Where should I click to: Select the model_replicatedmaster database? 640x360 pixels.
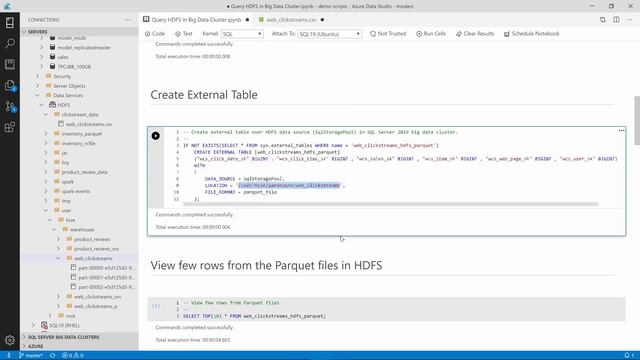(84, 47)
